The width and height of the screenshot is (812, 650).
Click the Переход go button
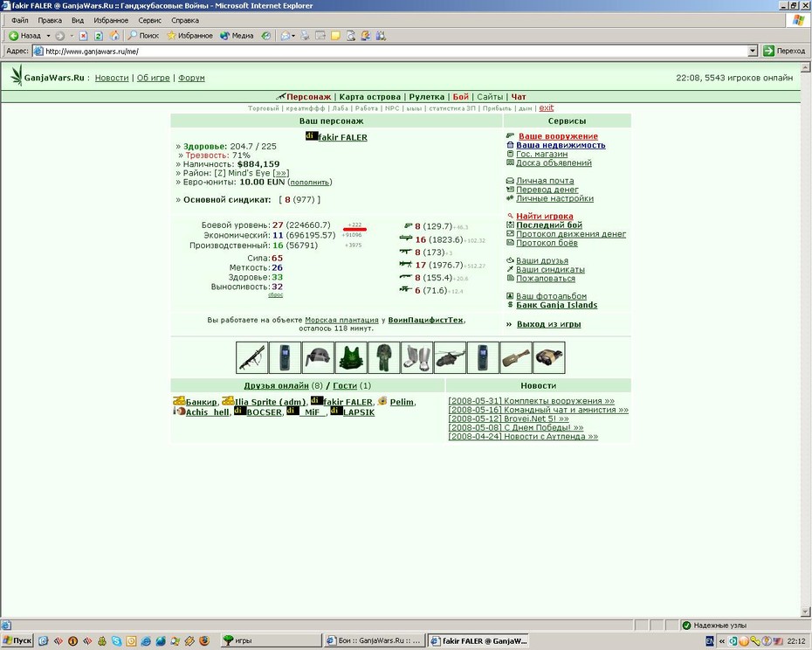coord(785,51)
